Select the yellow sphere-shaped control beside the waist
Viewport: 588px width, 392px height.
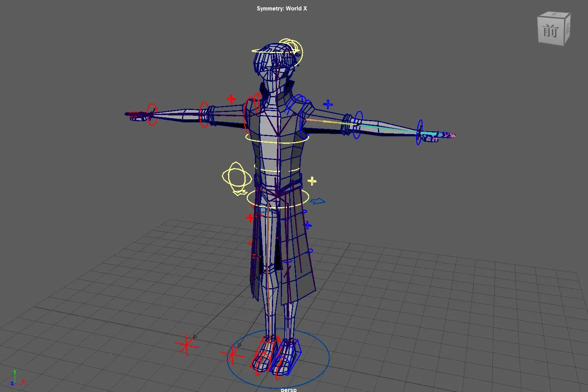pos(234,177)
